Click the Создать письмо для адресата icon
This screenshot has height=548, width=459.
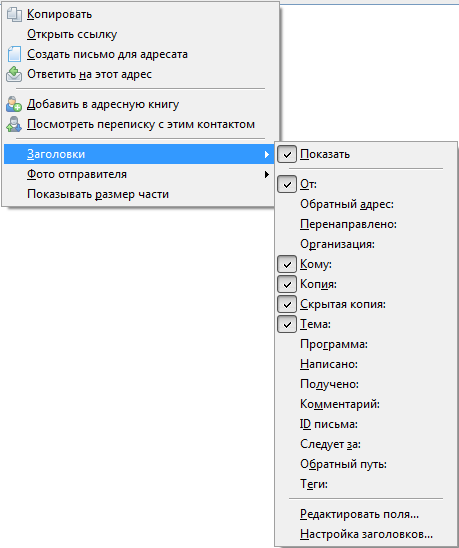(14, 54)
